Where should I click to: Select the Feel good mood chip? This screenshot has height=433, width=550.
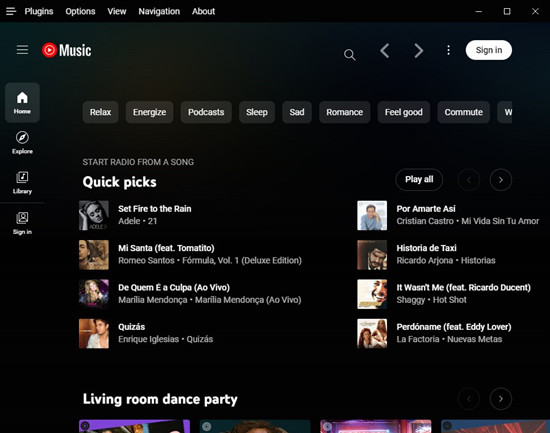pos(403,112)
